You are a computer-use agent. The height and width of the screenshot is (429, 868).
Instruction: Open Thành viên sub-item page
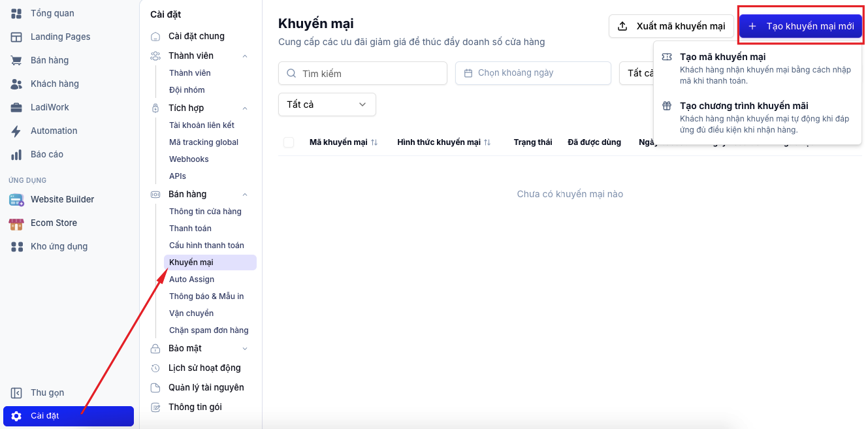(190, 72)
